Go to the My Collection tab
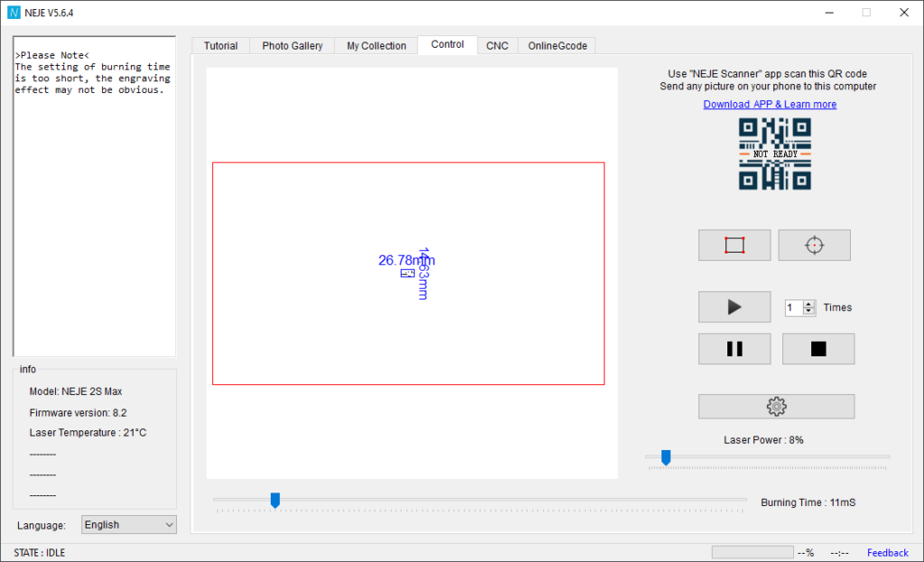Screen dimensions: 924x562 [376, 46]
